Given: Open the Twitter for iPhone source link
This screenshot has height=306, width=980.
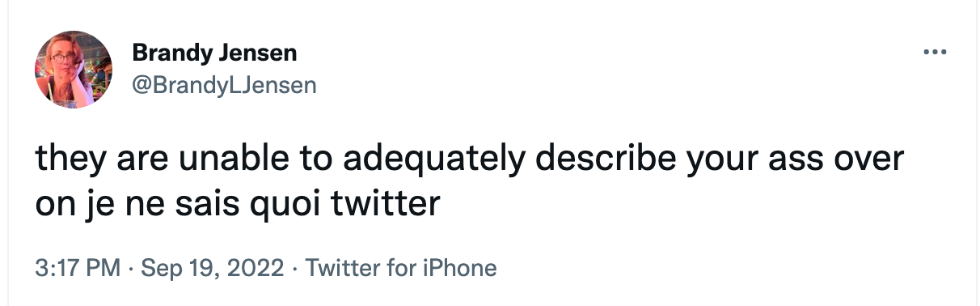Looking at the screenshot, I should coord(400,267).
